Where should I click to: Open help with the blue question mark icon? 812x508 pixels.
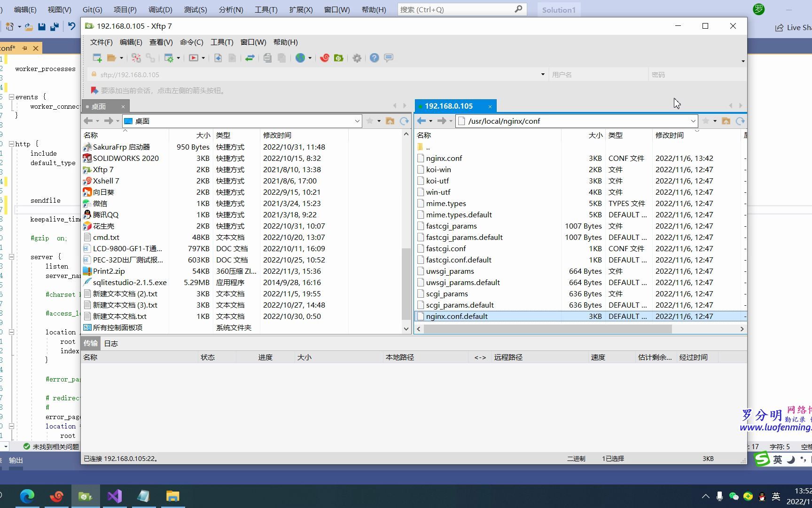(374, 58)
